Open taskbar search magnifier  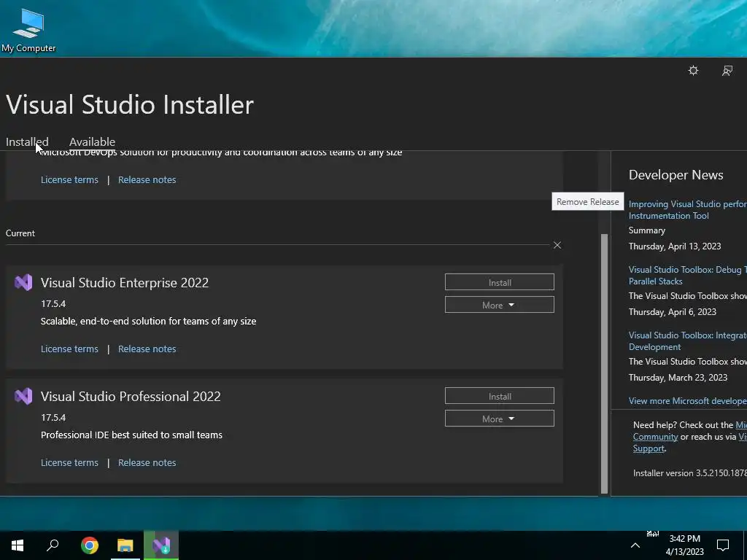(x=53, y=545)
